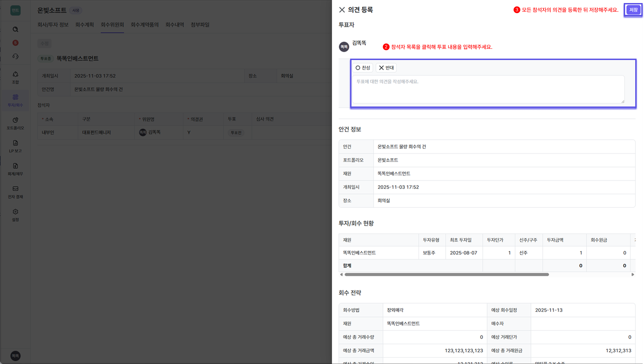Viewport: 644px width, 364px height.
Task: Click the headset support icon
Action: tap(15, 56)
